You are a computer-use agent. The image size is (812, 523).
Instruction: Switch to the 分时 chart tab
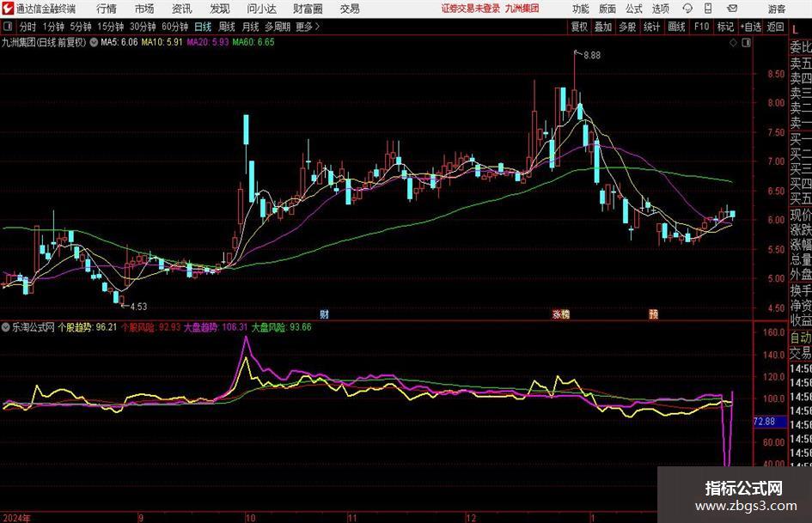coord(27,27)
